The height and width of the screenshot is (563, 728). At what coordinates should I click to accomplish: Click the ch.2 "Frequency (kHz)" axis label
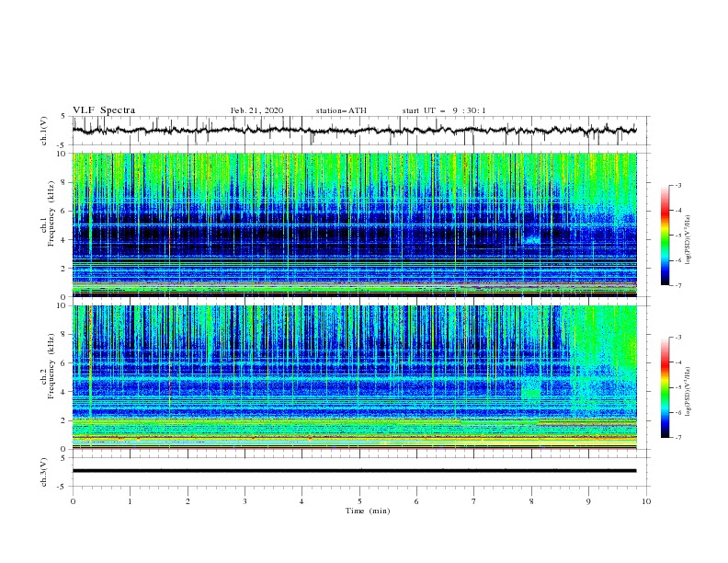[x=51, y=366]
